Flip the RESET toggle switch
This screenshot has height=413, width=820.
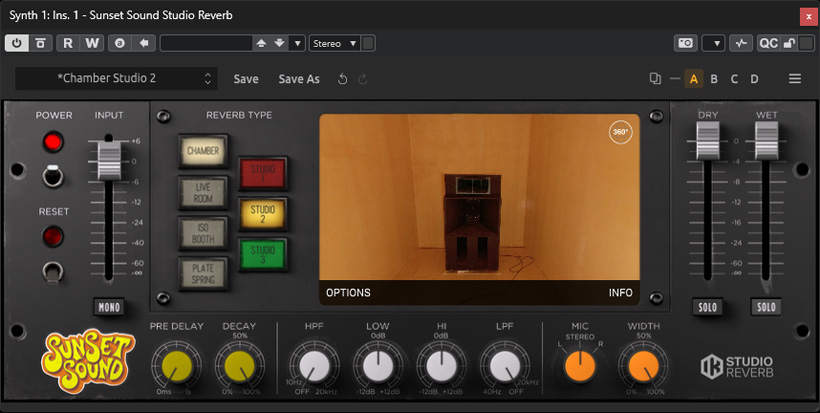(x=53, y=271)
